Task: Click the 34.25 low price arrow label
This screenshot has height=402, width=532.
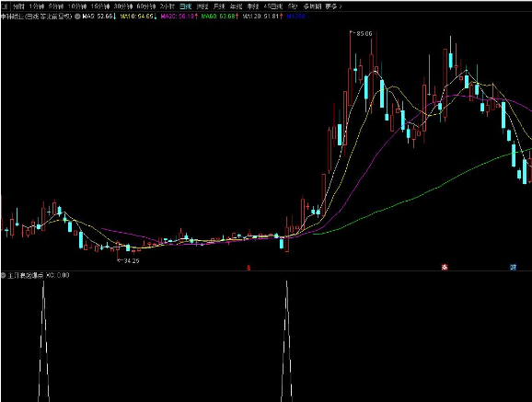Action: [x=128, y=260]
